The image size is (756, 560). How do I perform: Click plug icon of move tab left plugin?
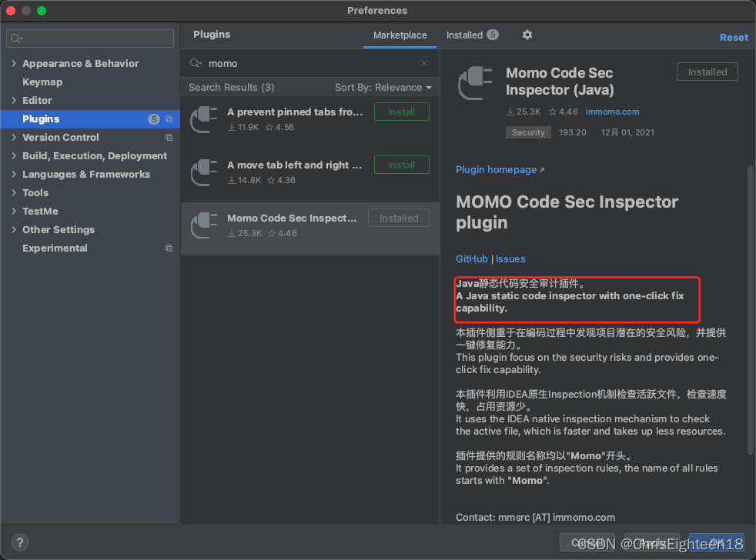(204, 172)
